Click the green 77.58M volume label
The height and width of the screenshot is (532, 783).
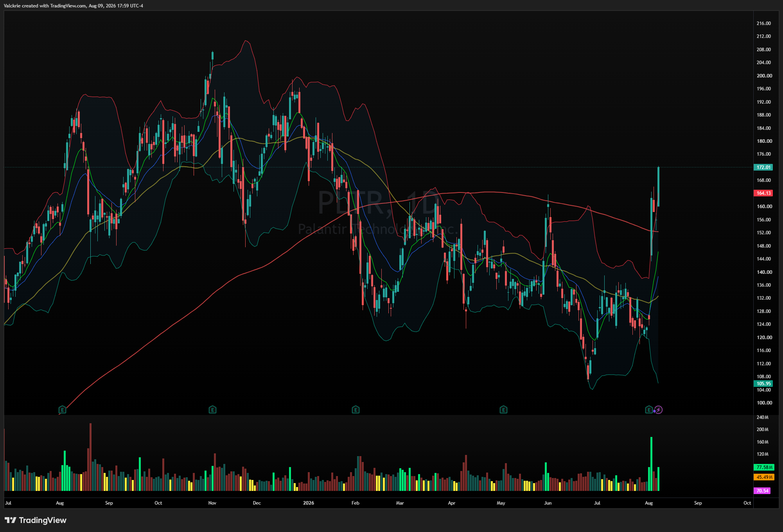click(x=764, y=467)
